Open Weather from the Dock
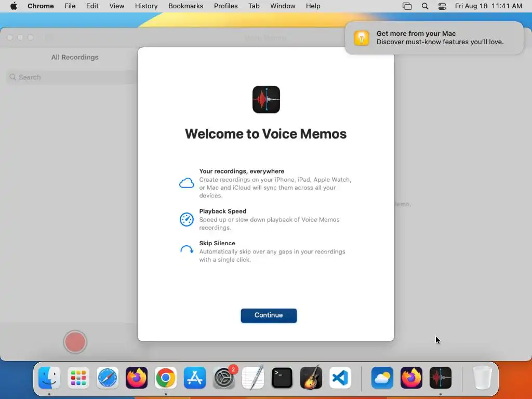Screen dimensions: 532x399 tap(382, 378)
